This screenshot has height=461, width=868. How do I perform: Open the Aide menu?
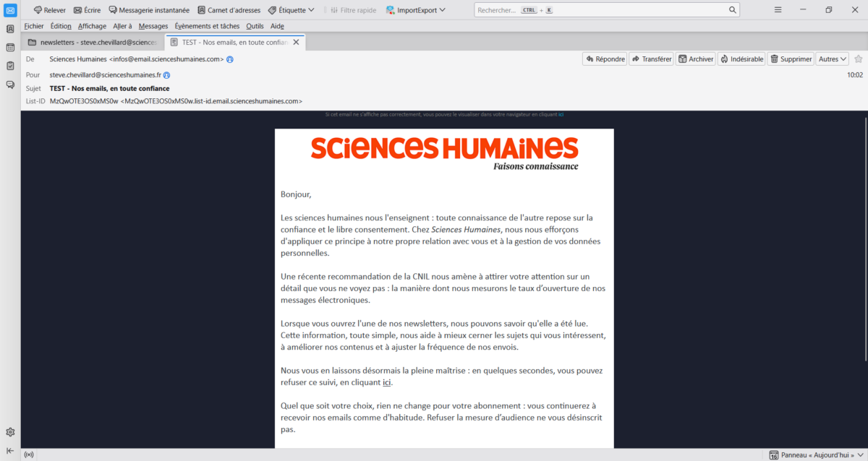[x=277, y=26]
